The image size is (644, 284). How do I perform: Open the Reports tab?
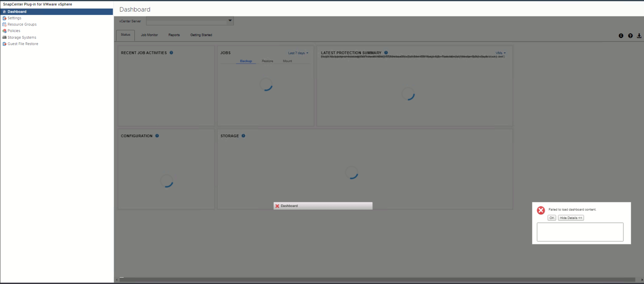tap(174, 35)
